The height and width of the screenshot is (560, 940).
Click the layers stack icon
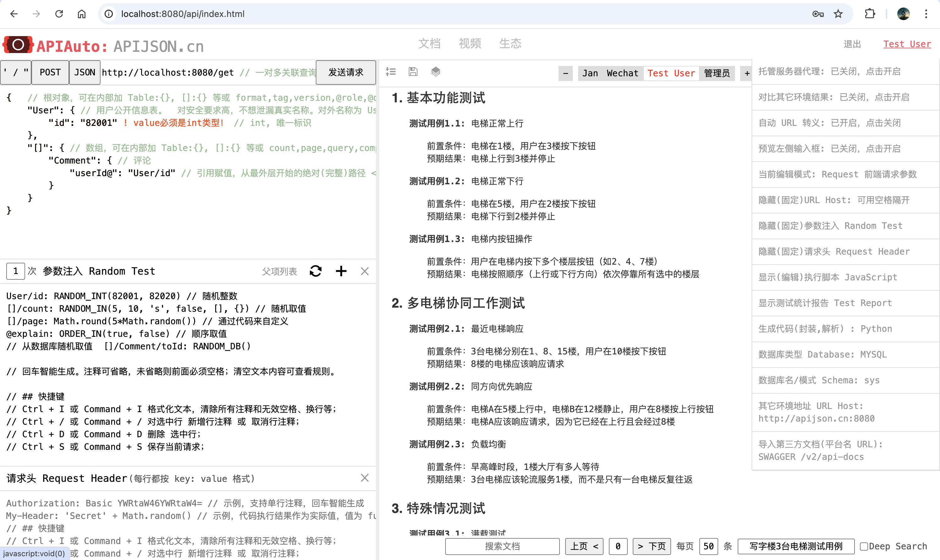435,72
